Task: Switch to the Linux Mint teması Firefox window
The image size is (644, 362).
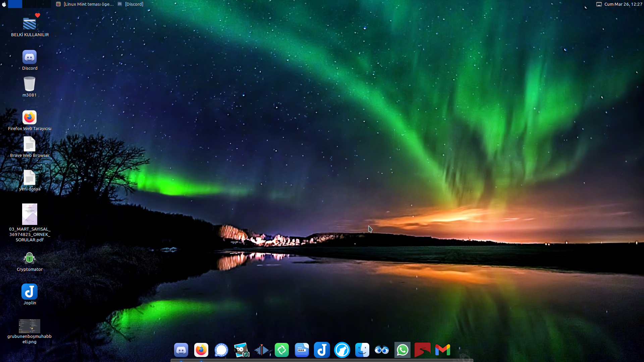Action: coord(85,4)
